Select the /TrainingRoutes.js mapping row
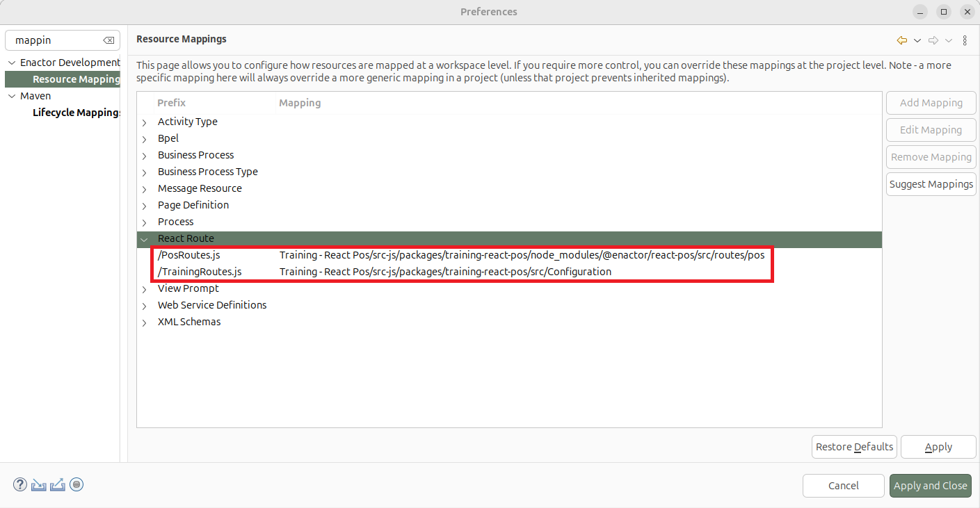The width and height of the screenshot is (980, 508). click(x=509, y=272)
